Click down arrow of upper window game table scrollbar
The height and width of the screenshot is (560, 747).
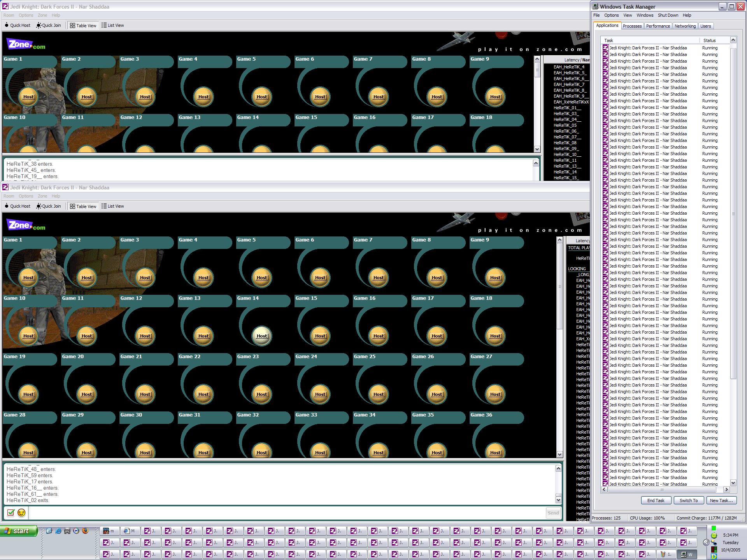(x=537, y=149)
